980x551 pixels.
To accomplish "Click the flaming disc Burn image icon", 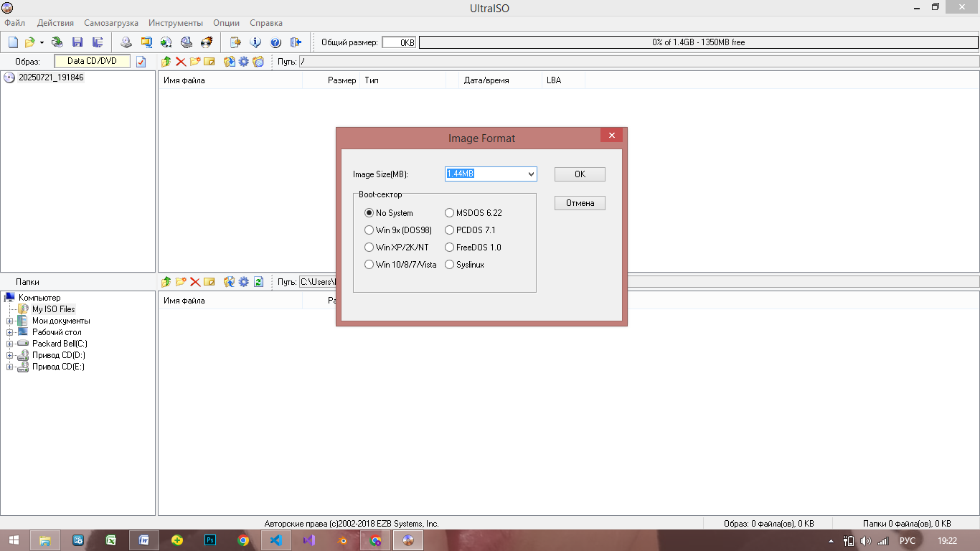I will point(207,42).
